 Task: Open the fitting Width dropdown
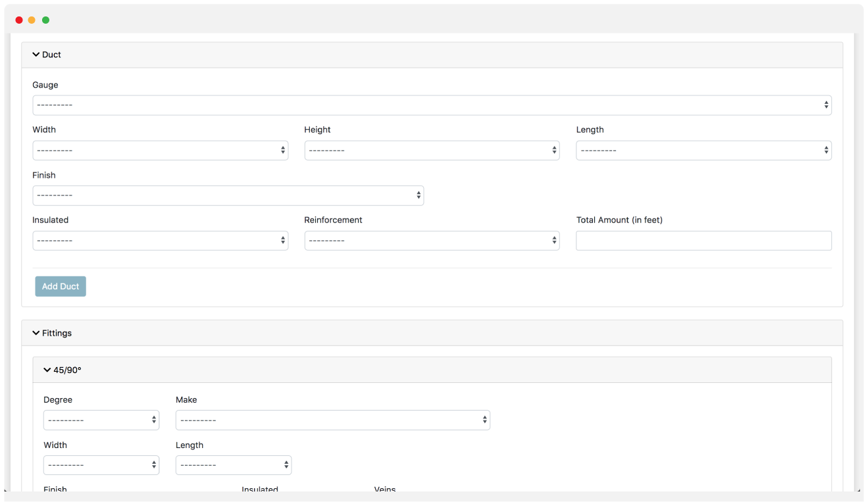pyautogui.click(x=101, y=465)
